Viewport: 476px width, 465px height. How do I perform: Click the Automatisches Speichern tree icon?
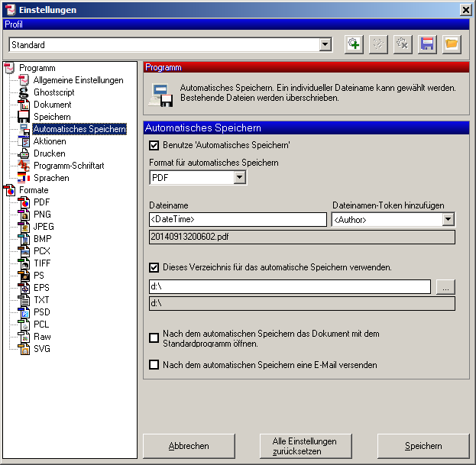click(x=24, y=129)
